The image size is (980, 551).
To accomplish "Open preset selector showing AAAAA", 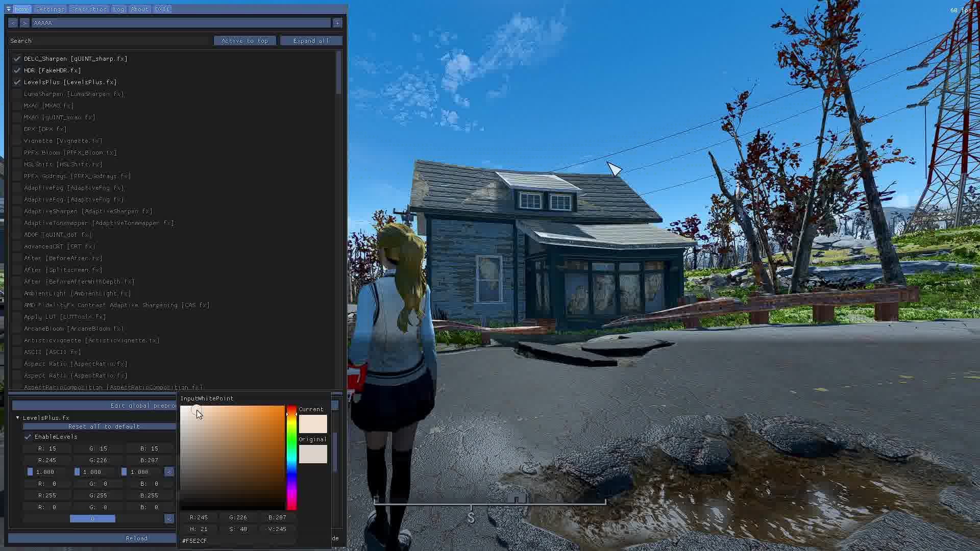I will coord(181,23).
